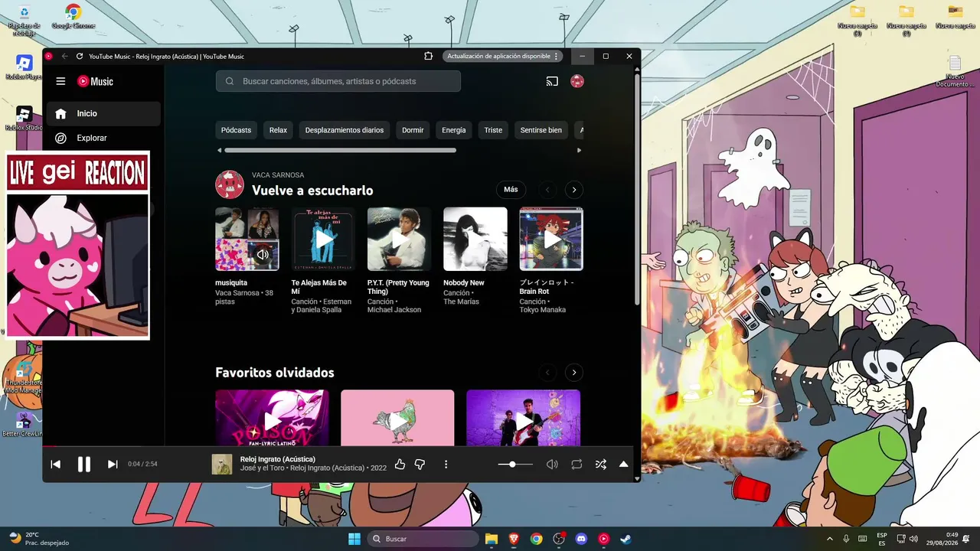Click the search songs input field
This screenshot has height=551, width=980.
(x=338, y=81)
